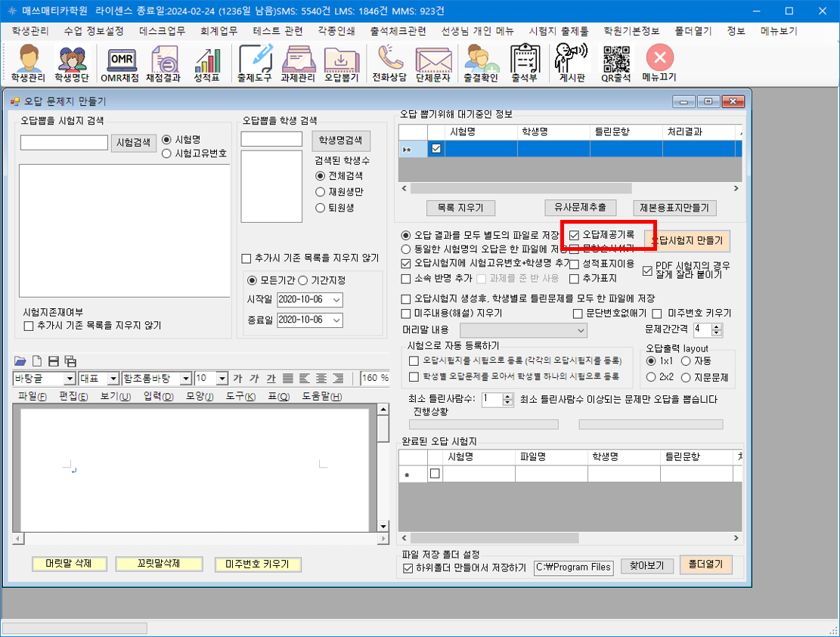Click 학생명검색 button
Viewport: 840px width, 637px height.
pyautogui.click(x=341, y=141)
